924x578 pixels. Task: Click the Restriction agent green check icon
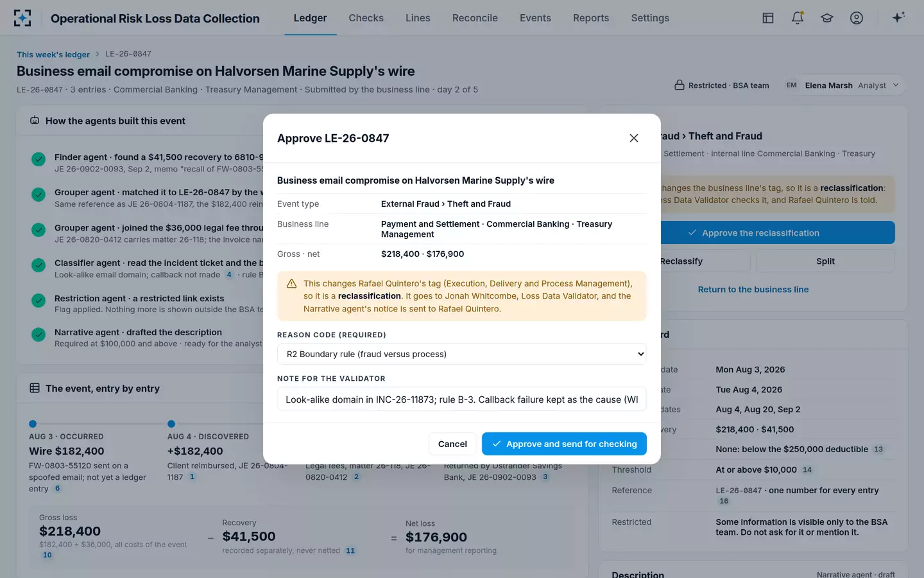pos(38,300)
